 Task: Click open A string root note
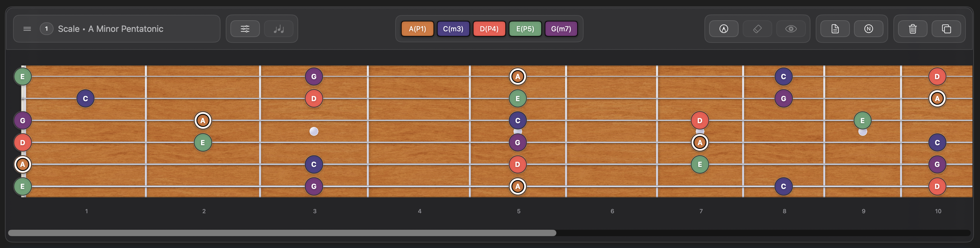click(x=22, y=164)
